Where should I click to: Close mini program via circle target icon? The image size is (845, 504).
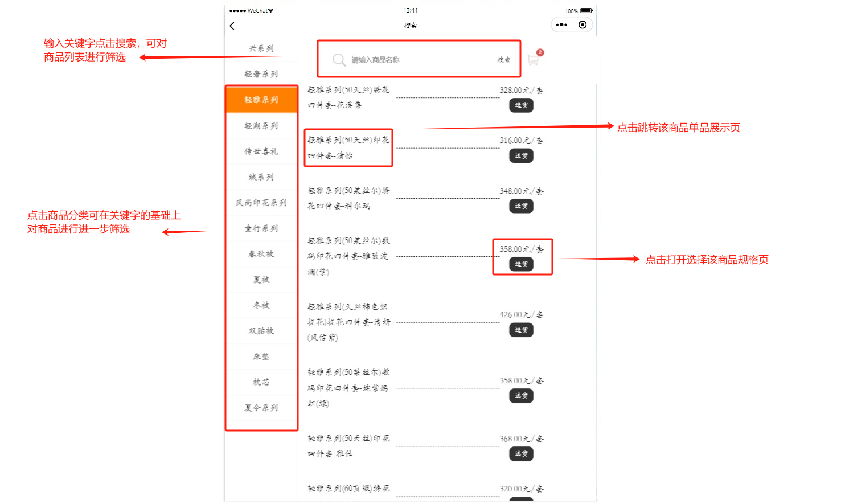pyautogui.click(x=582, y=25)
